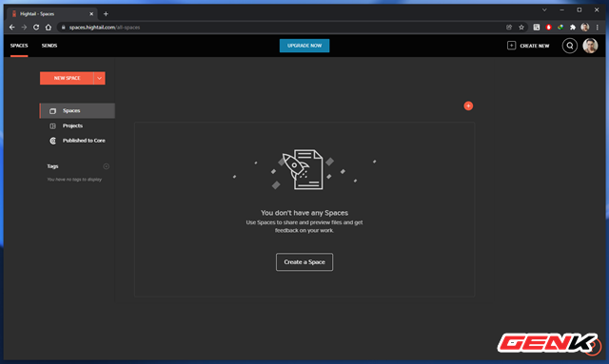
Task: Click the share page icon in address bar
Action: (x=509, y=28)
